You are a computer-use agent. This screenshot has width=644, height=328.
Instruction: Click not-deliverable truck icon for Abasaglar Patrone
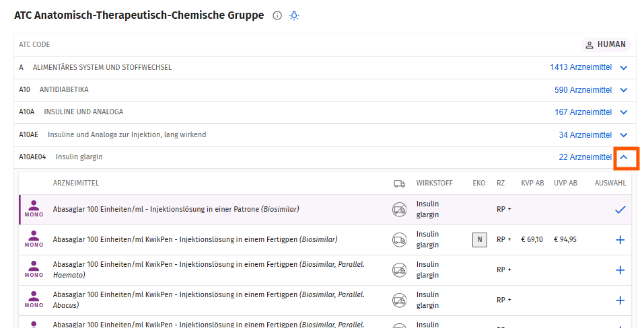coord(399,210)
